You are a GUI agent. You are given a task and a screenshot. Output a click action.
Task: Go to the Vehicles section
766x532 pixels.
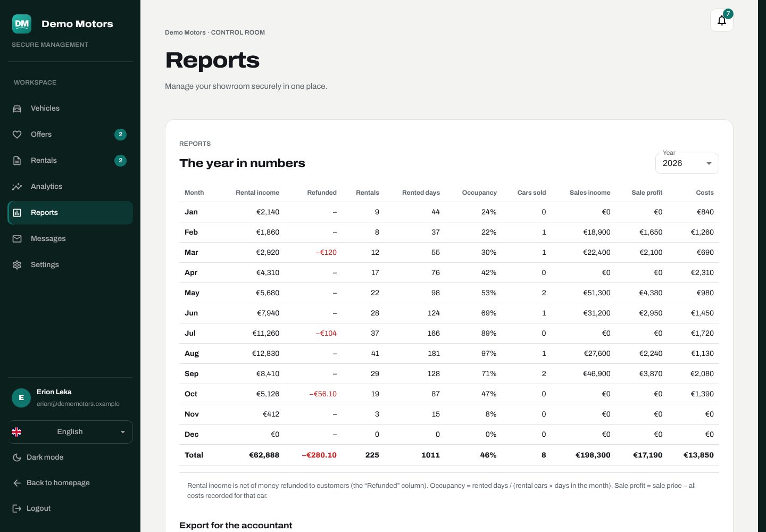pos(70,109)
